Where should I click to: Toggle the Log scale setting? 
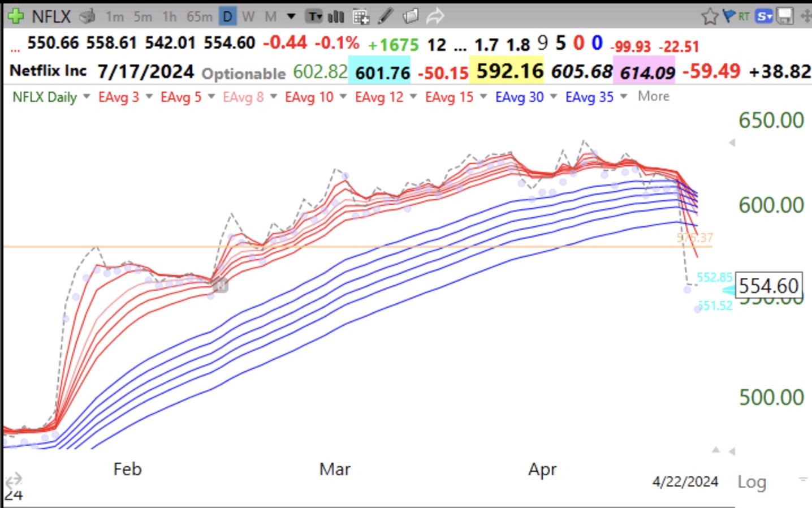click(x=751, y=482)
